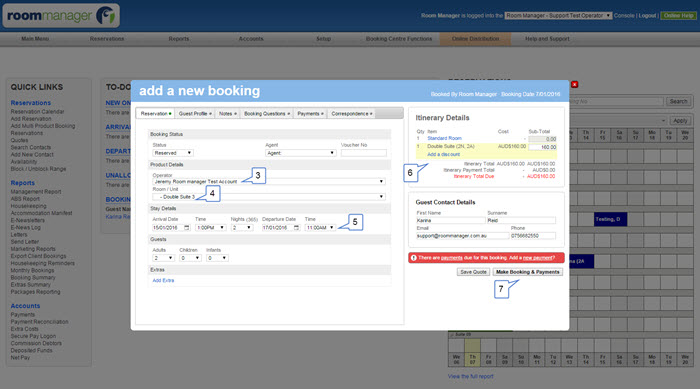
Task: Open the Help and Support menu
Action: click(x=547, y=39)
